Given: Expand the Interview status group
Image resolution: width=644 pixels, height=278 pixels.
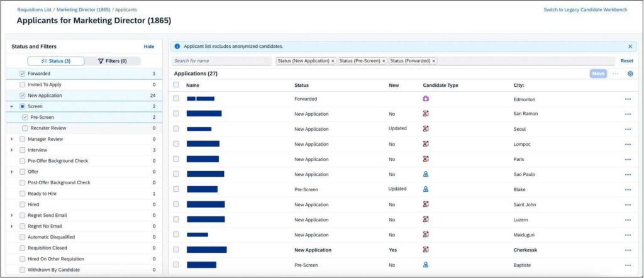Looking at the screenshot, I should click(11, 150).
